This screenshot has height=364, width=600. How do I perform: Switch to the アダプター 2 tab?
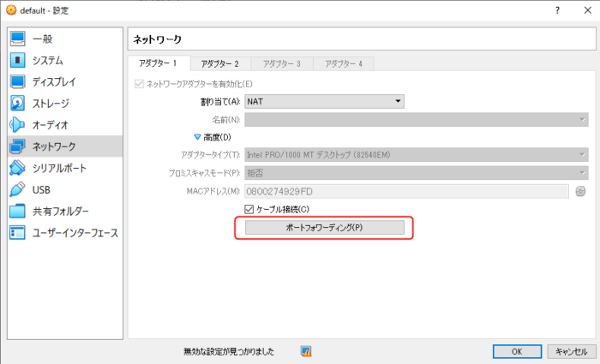point(220,64)
